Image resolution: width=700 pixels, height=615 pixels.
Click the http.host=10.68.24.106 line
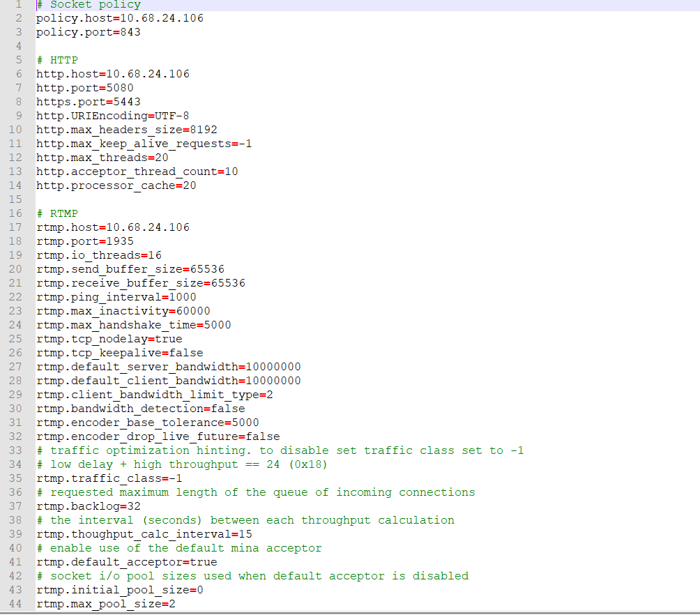[x=113, y=74]
